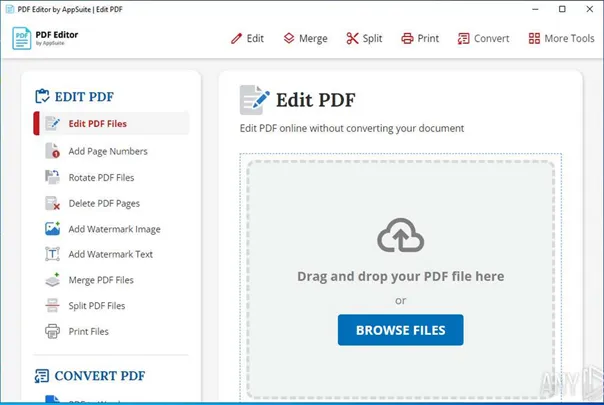
Task: Choose Delete PDF Pages text
Action: pos(104,203)
